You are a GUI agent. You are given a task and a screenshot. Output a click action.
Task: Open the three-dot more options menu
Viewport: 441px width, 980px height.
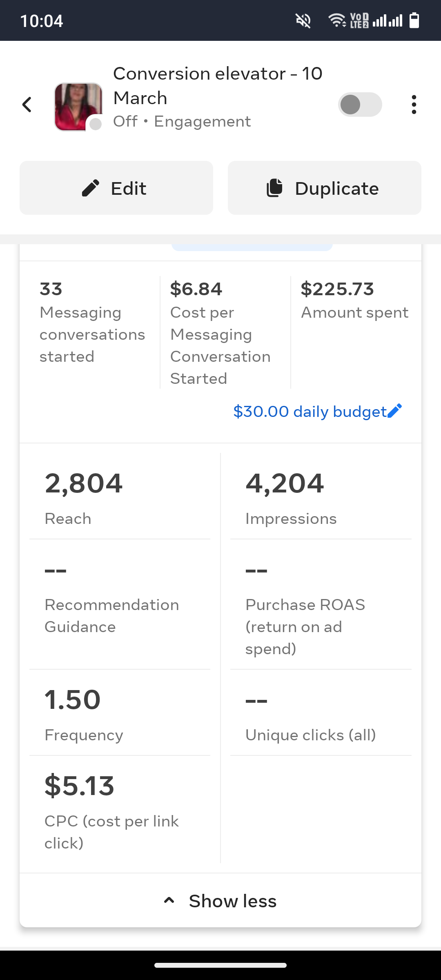tap(414, 105)
